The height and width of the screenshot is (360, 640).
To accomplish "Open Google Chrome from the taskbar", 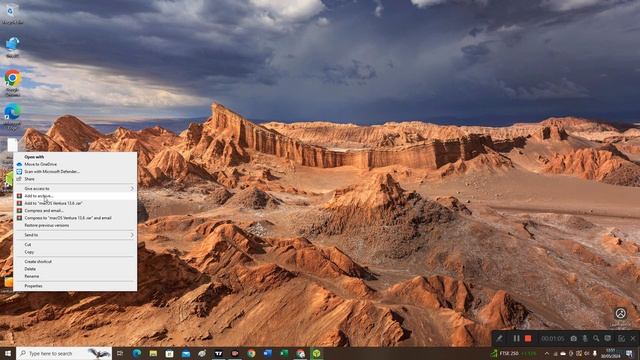I will tap(251, 353).
